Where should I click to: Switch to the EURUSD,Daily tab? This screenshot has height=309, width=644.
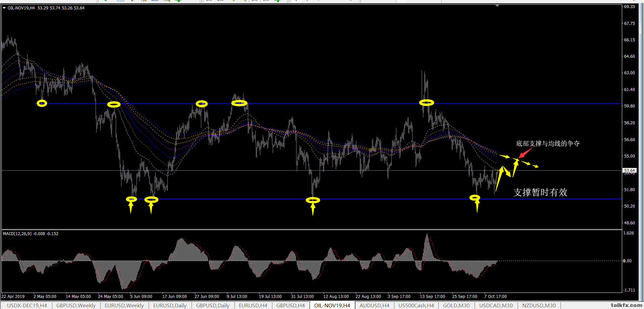coord(170,305)
